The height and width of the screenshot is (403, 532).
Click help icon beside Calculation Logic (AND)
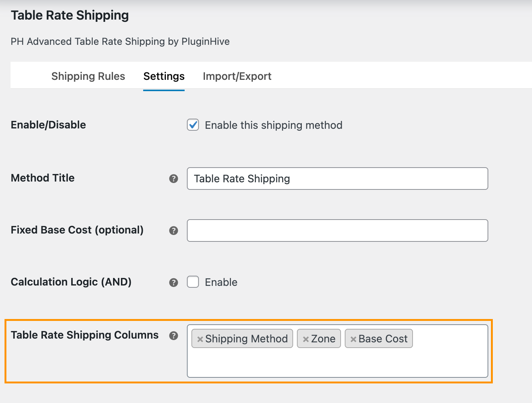(173, 282)
